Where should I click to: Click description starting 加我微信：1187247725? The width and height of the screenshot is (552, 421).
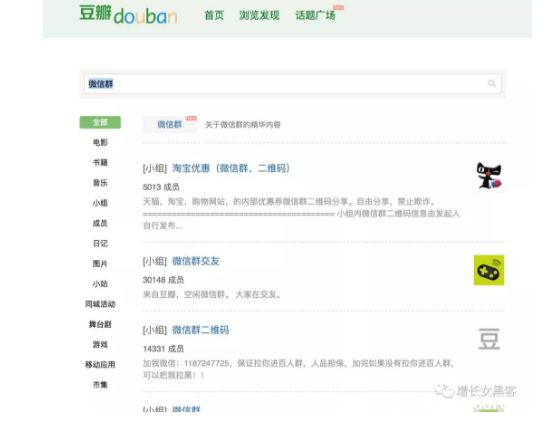point(299,369)
